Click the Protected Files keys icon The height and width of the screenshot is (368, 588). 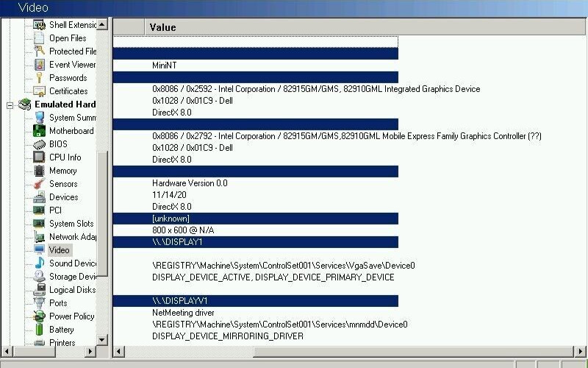click(39, 51)
